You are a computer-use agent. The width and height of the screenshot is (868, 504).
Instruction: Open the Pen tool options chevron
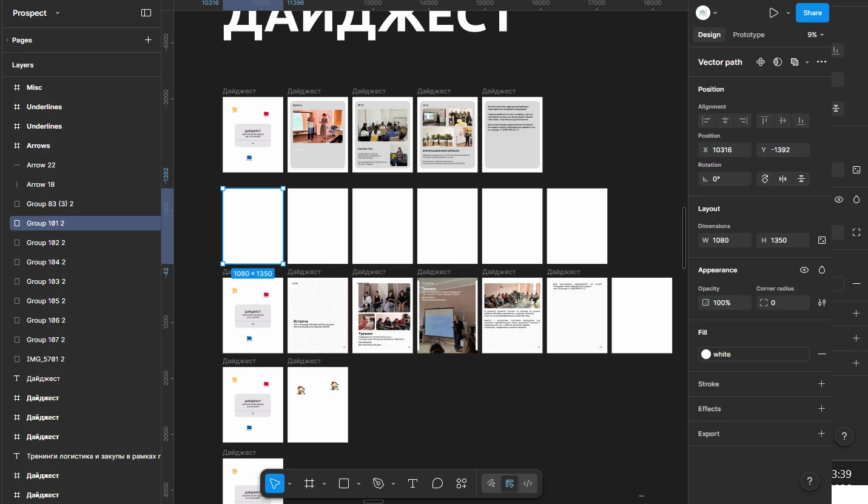(393, 483)
